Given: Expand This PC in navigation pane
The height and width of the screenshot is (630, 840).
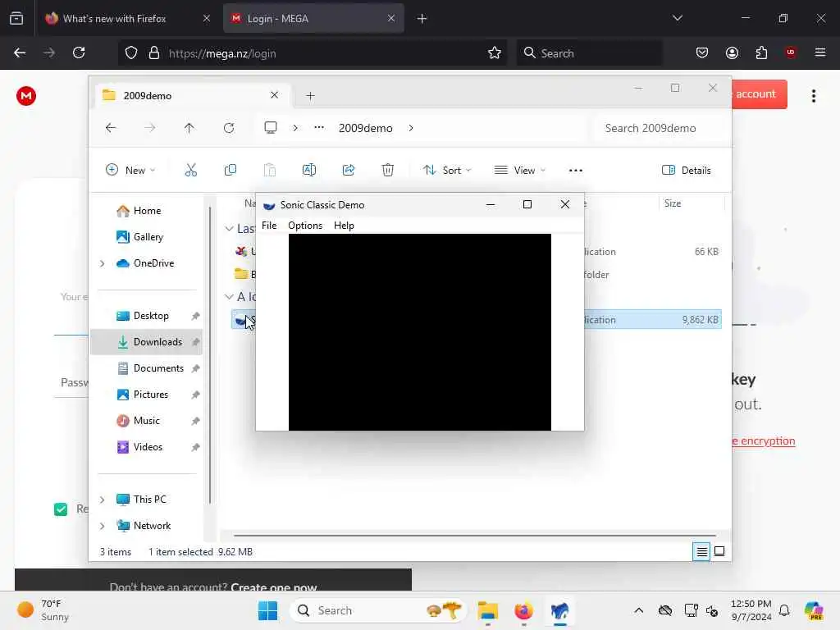Looking at the screenshot, I should tap(103, 500).
